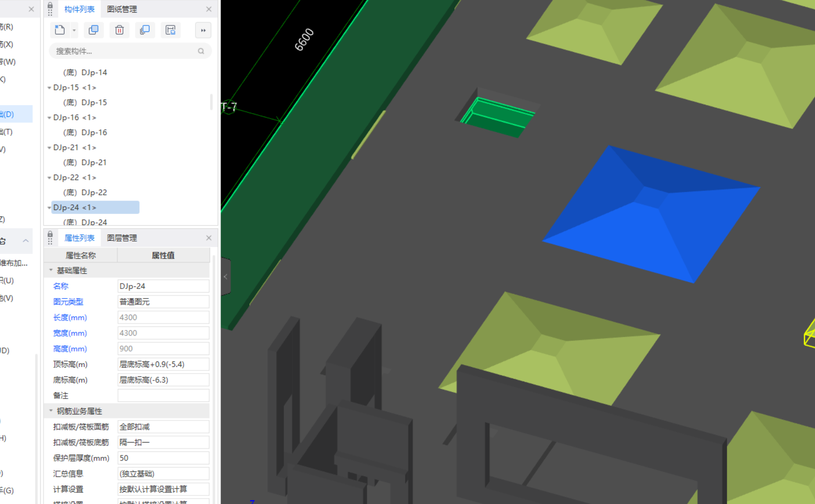Image resolution: width=815 pixels, height=504 pixels.
Task: Switch to the 属性列表 tab
Action: (79, 238)
